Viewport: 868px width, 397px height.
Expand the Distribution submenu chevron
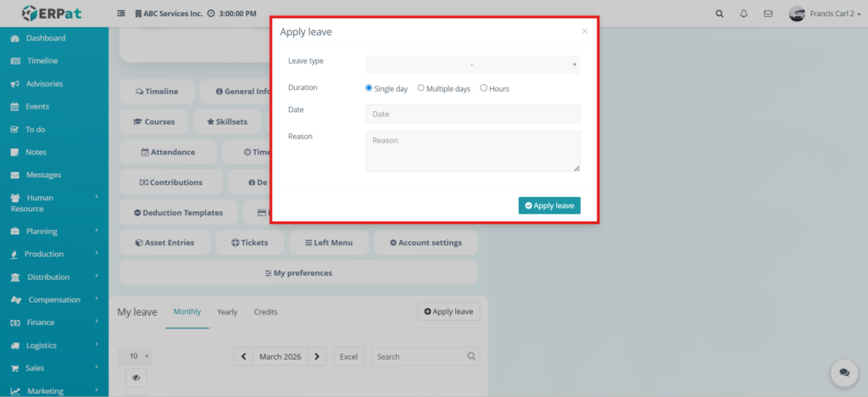point(97,275)
